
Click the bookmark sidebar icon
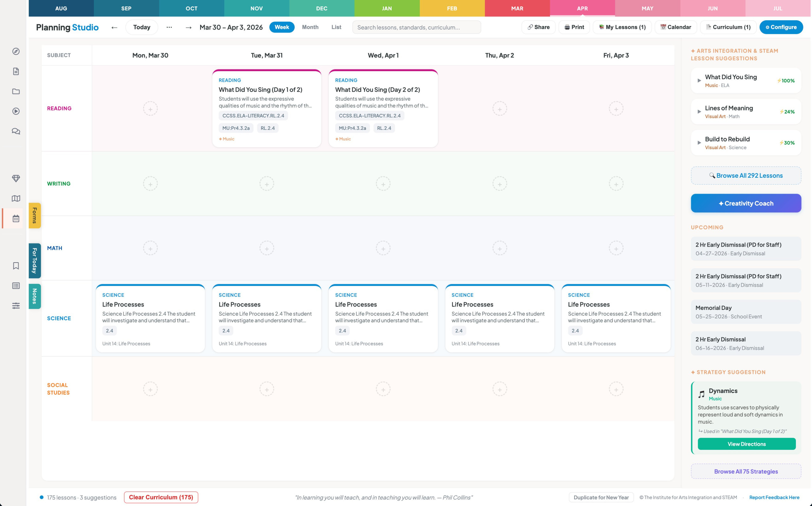point(16,266)
